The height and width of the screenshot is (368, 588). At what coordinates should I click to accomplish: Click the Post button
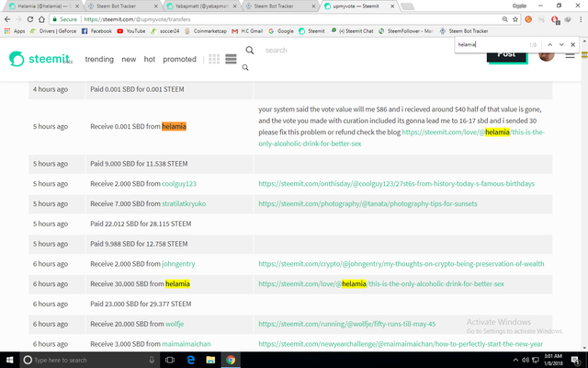click(506, 56)
